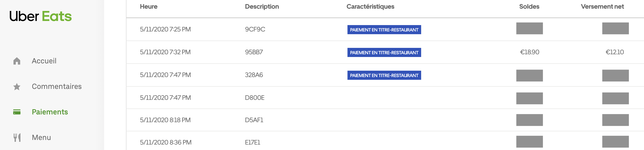Select the star icon next to Commentaires
This screenshot has width=644, height=150.
pos(17,86)
